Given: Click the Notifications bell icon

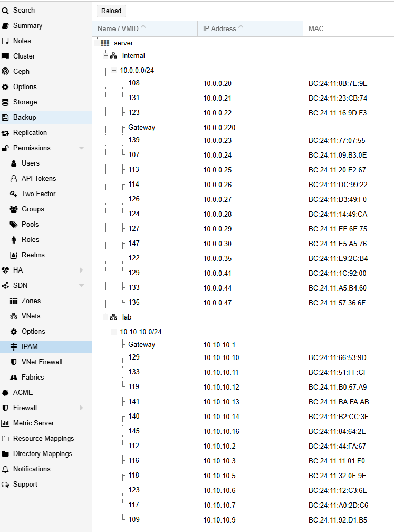Looking at the screenshot, I should [5, 469].
